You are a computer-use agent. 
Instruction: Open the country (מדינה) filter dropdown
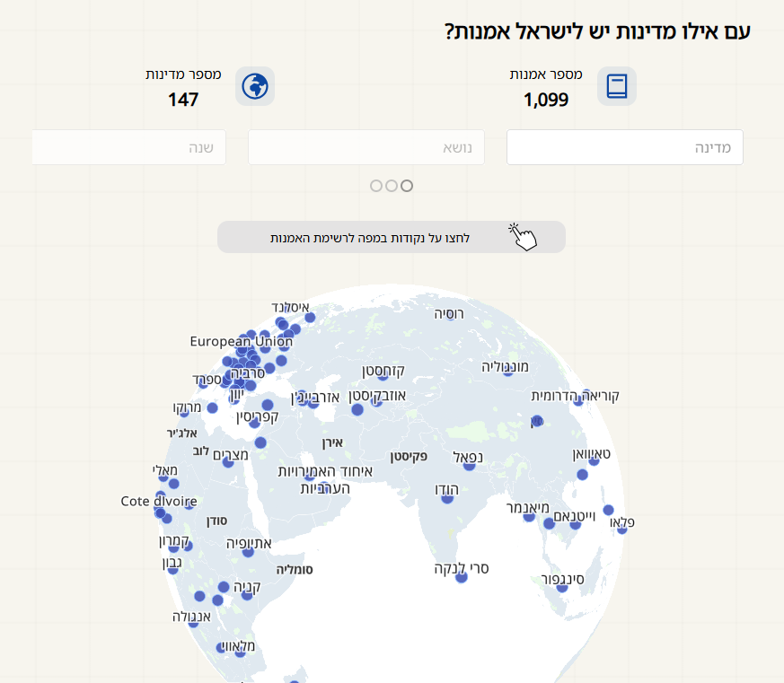click(625, 147)
